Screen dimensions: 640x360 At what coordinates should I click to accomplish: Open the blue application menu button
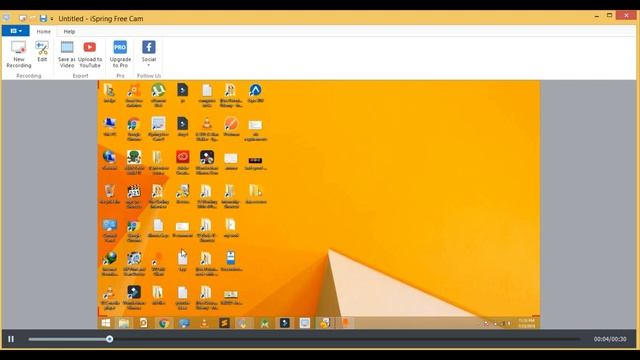pyautogui.click(x=16, y=31)
